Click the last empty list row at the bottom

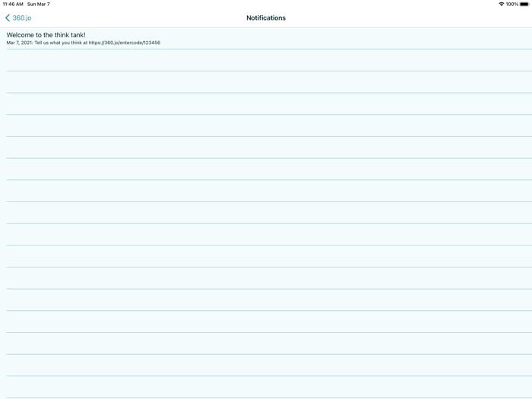pyautogui.click(x=266, y=387)
